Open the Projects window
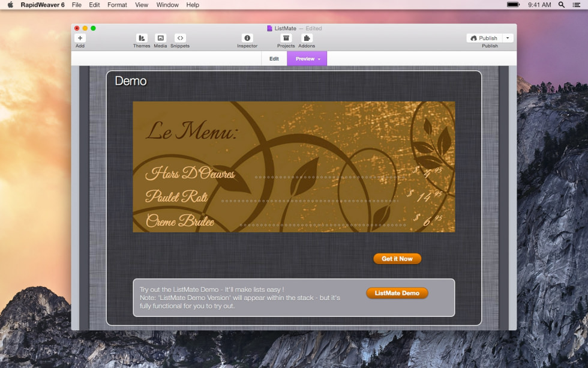The height and width of the screenshot is (368, 588). pyautogui.click(x=286, y=38)
